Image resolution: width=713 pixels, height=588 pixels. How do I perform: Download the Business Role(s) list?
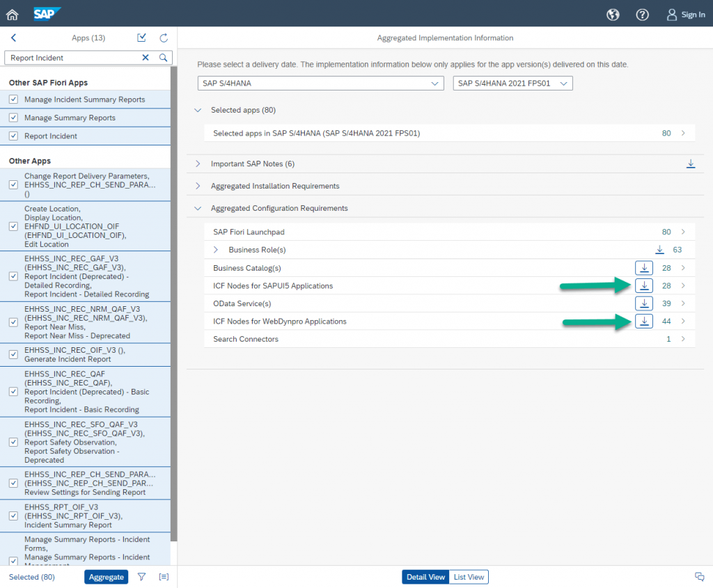659,250
